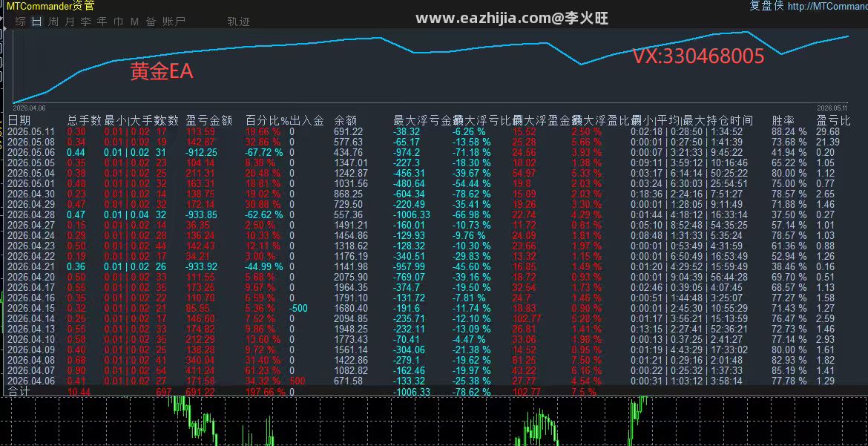Viewport: 868px width, 446px height.
Task: Click the 余额 column header
Action: click(x=346, y=120)
